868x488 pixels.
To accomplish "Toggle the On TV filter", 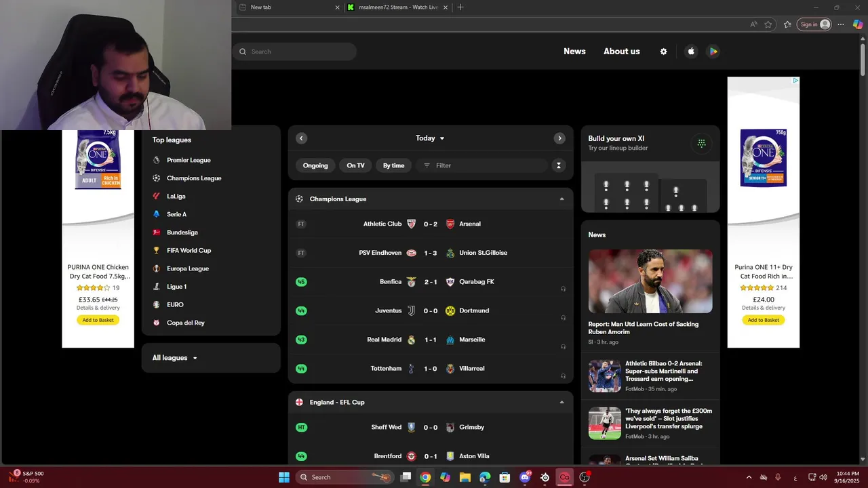I will pos(355,165).
